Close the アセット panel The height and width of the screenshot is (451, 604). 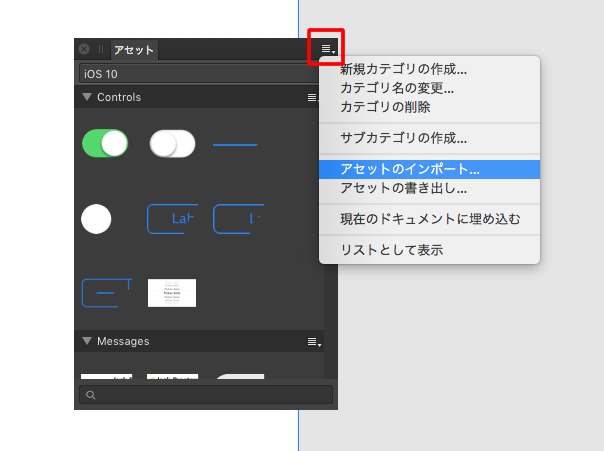point(84,49)
